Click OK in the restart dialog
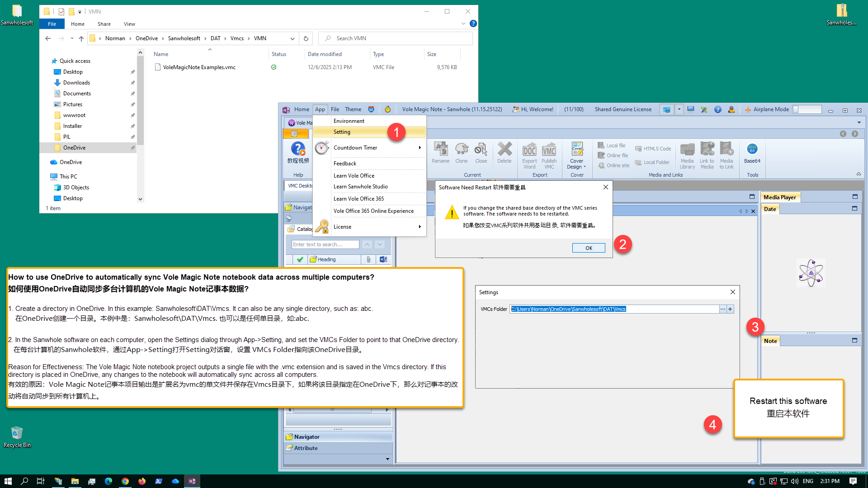Image resolution: width=868 pixels, height=488 pixels. (x=588, y=248)
